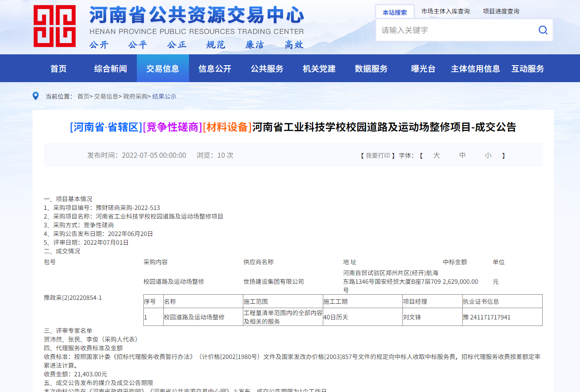Click 首页 in the breadcrumb trail

tap(82, 96)
